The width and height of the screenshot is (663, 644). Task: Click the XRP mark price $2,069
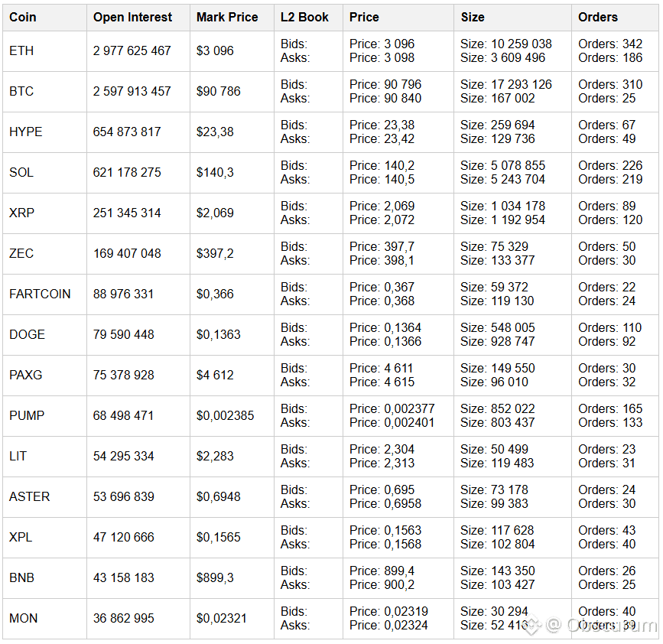[215, 213]
